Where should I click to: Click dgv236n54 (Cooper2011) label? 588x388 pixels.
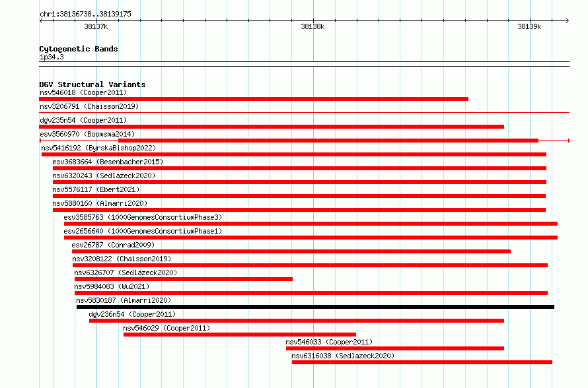coord(132,314)
